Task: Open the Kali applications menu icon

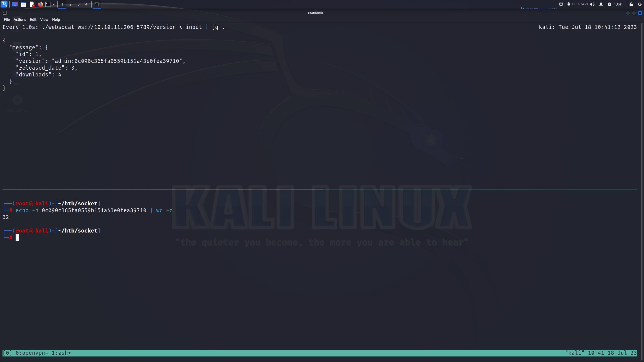Action: click(4, 4)
